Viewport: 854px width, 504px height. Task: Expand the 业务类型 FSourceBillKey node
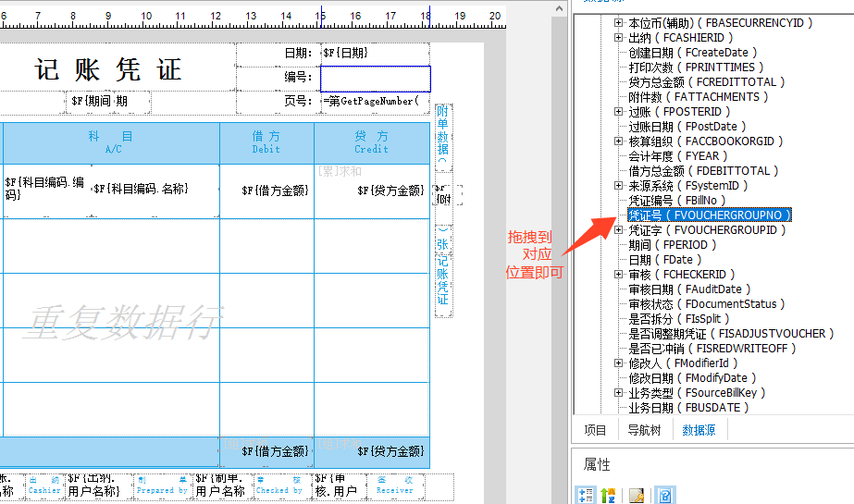click(x=618, y=392)
